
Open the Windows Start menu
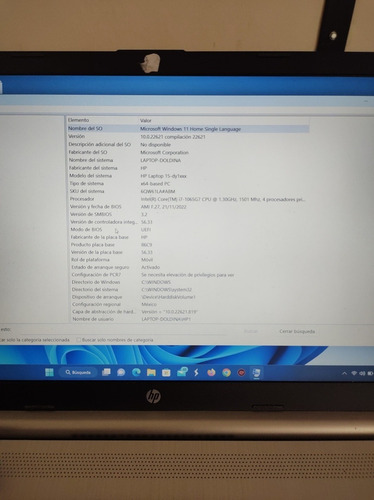[49, 372]
